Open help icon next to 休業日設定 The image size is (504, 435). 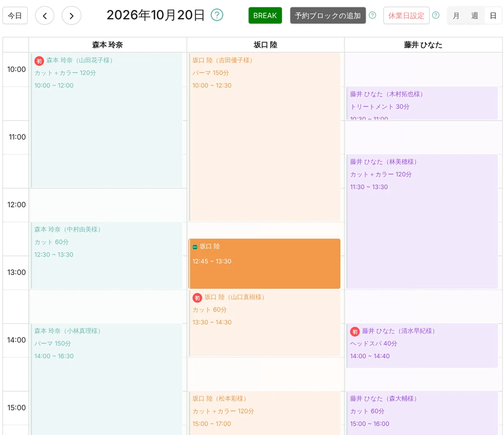(x=436, y=16)
